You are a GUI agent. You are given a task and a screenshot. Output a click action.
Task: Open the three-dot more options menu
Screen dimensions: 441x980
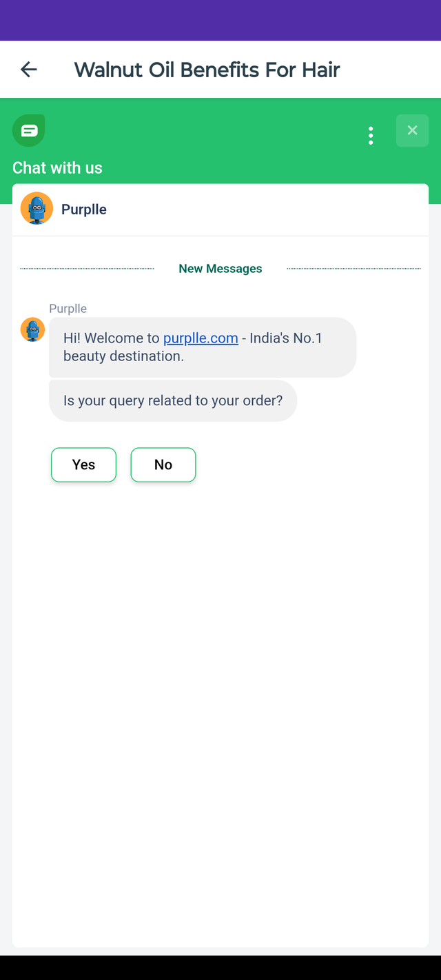[x=371, y=135]
